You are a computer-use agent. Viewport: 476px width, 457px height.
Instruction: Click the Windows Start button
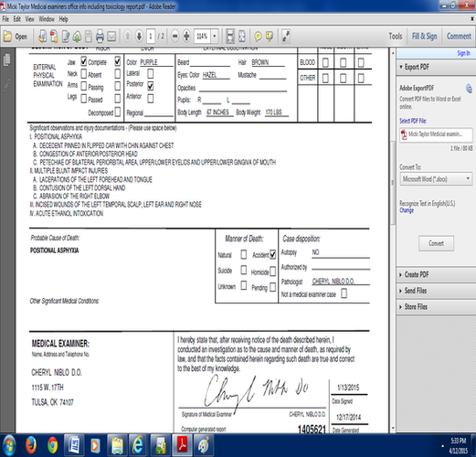point(9,446)
